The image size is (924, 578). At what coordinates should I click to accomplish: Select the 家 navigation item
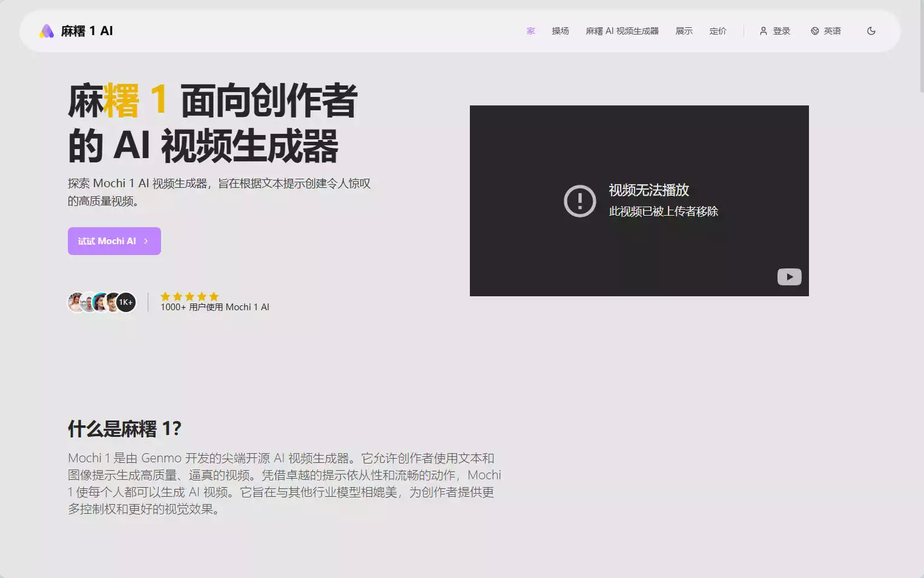point(530,31)
